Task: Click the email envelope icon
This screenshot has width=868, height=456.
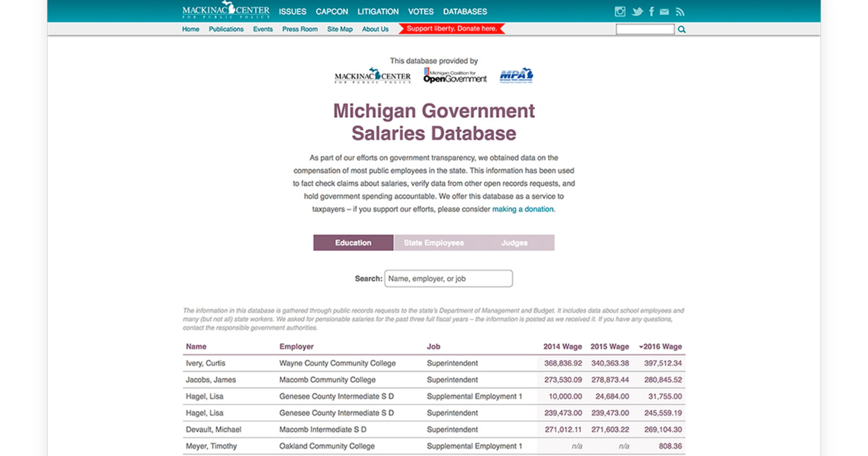Action: click(664, 11)
